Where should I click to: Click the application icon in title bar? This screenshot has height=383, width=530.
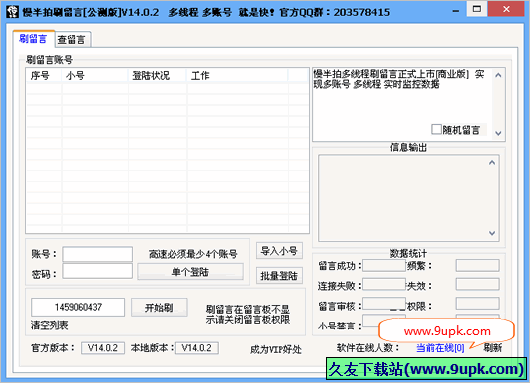[12, 11]
